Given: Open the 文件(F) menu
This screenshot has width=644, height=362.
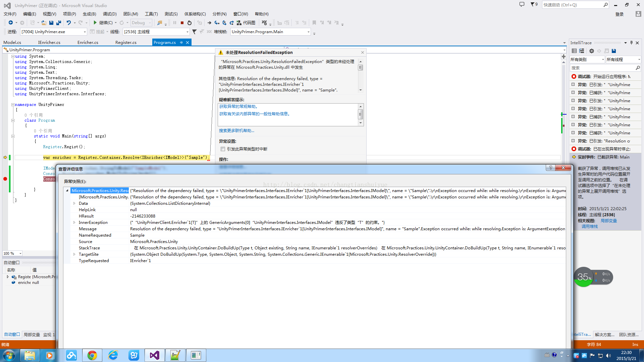Looking at the screenshot, I should tap(10, 14).
